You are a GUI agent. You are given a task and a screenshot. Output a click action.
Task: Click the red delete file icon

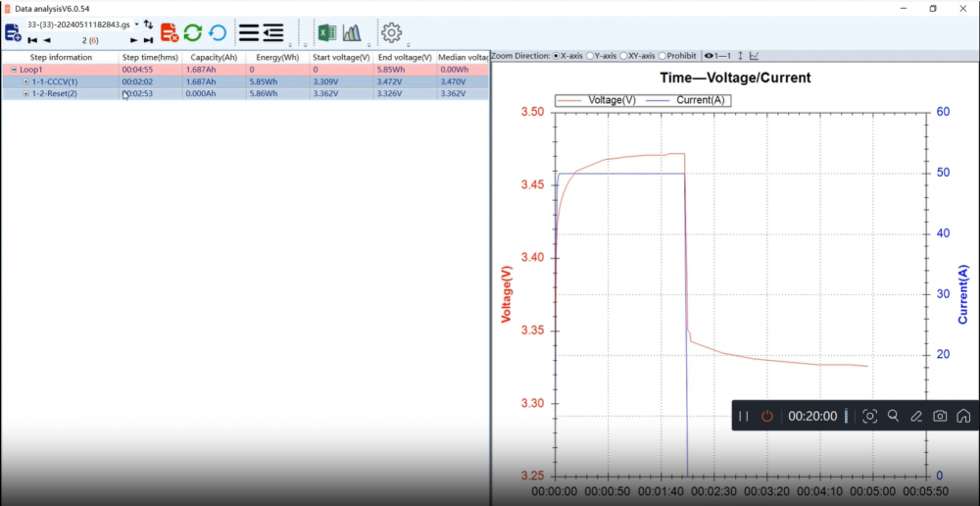coord(169,32)
